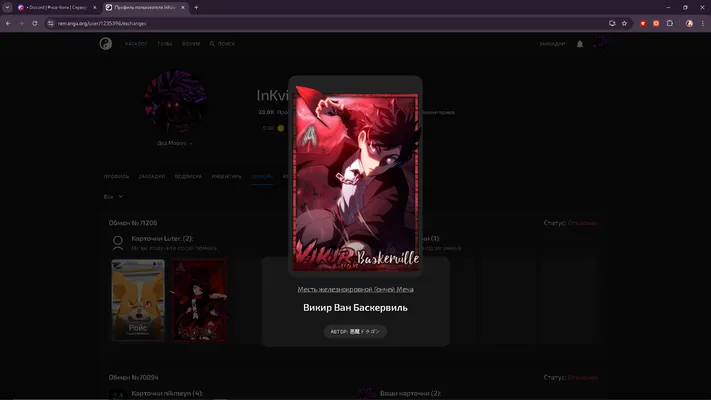The image size is (711, 400).
Task: Open the Месть железнокровной Гончей Меча link
Action: click(x=356, y=289)
